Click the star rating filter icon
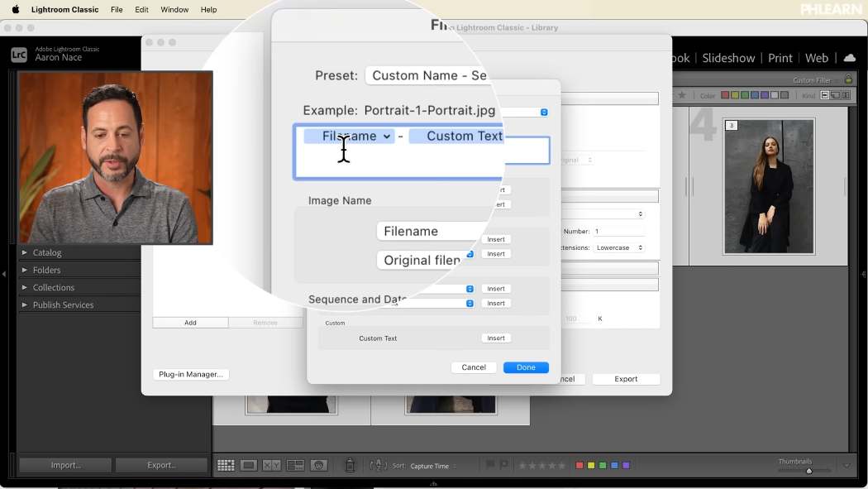The image size is (868, 489). point(682,95)
